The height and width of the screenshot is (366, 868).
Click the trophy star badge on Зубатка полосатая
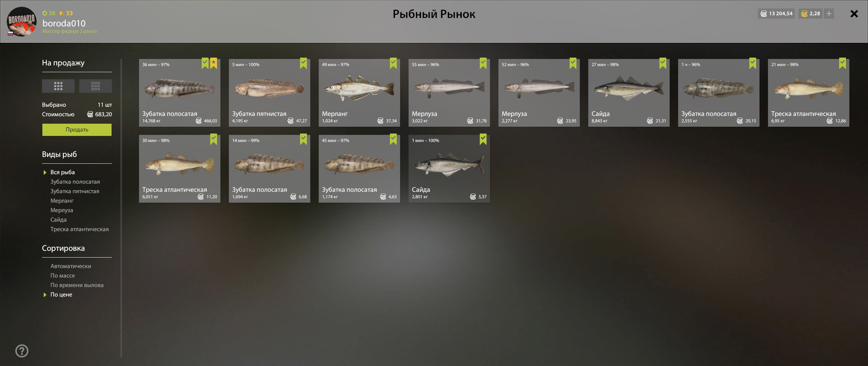214,63
